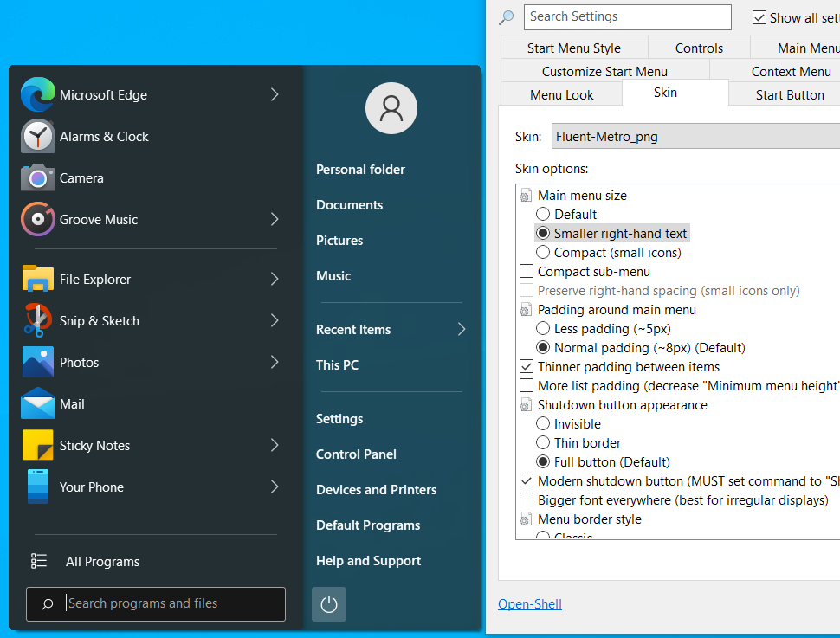The width and height of the screenshot is (840, 638).
Task: Enable Bigger font everywhere checkbox
Action: (527, 499)
